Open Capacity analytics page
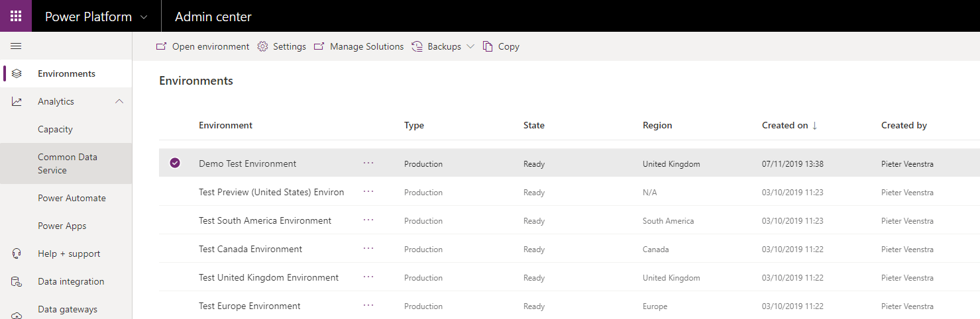Viewport: 980px width, 319px height. point(55,129)
